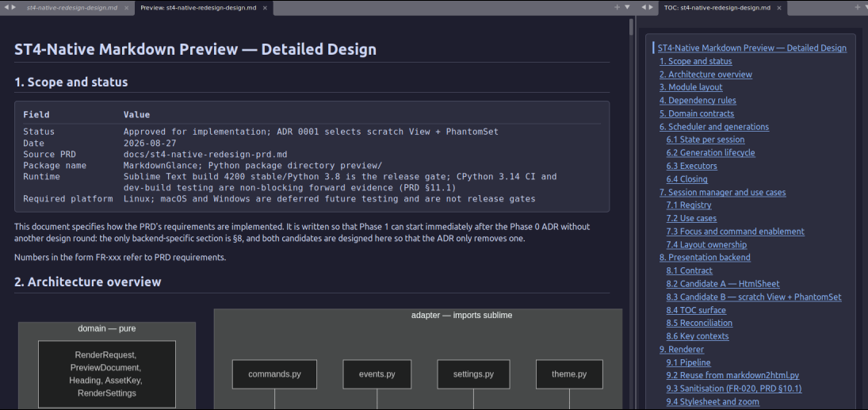Jump to 8. Presentation backend
The image size is (868, 410).
(x=705, y=258)
